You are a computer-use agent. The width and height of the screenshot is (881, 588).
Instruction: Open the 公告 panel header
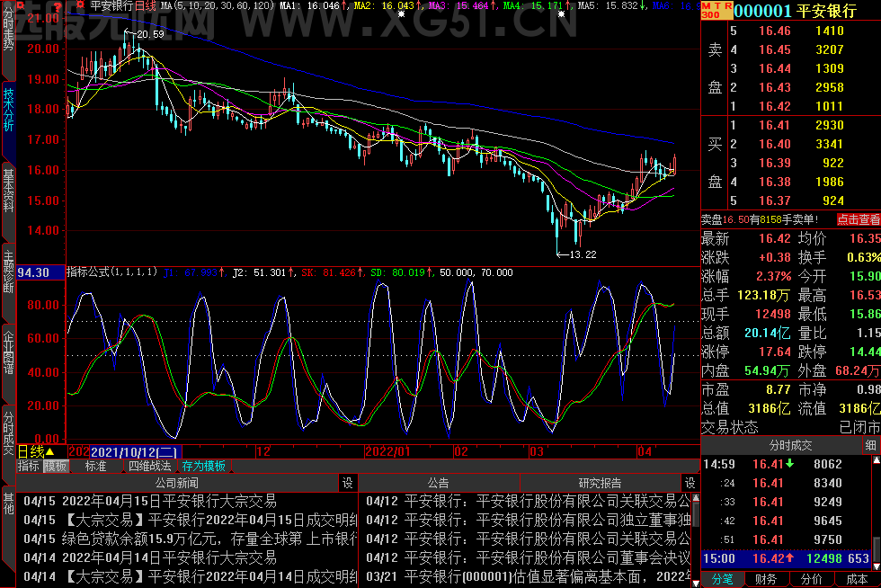click(439, 483)
